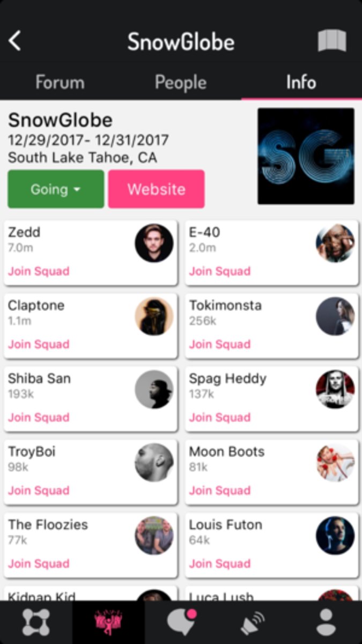The width and height of the screenshot is (362, 644).
Task: Open the festival Website button
Action: (x=156, y=189)
